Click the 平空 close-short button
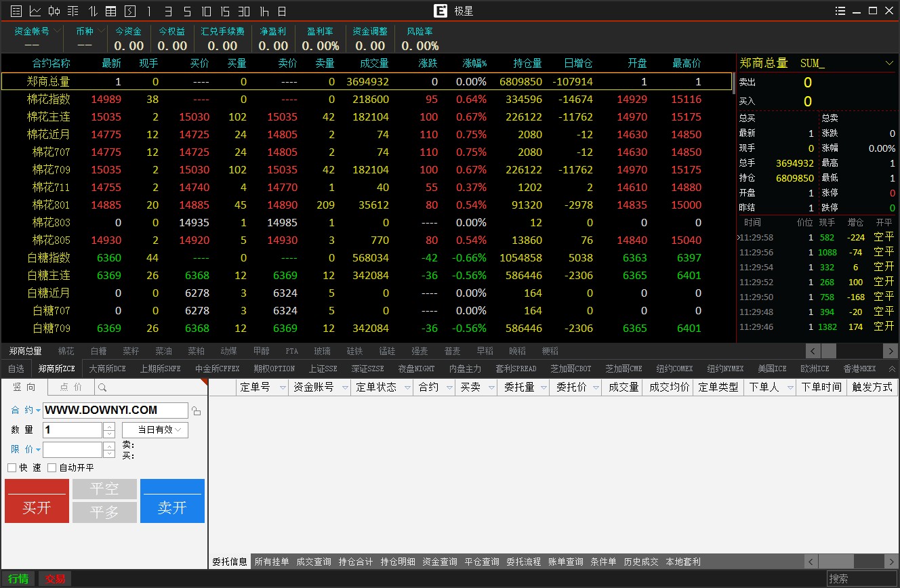 click(x=104, y=489)
